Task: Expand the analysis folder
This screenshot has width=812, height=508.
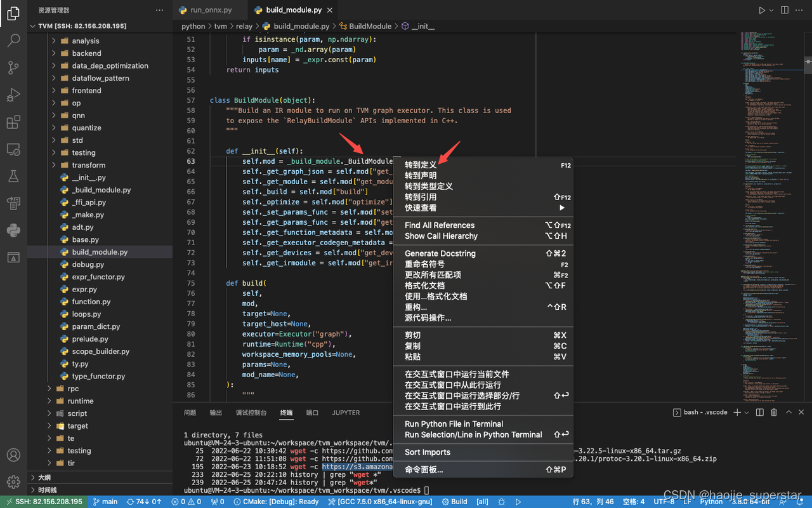Action: click(86, 41)
